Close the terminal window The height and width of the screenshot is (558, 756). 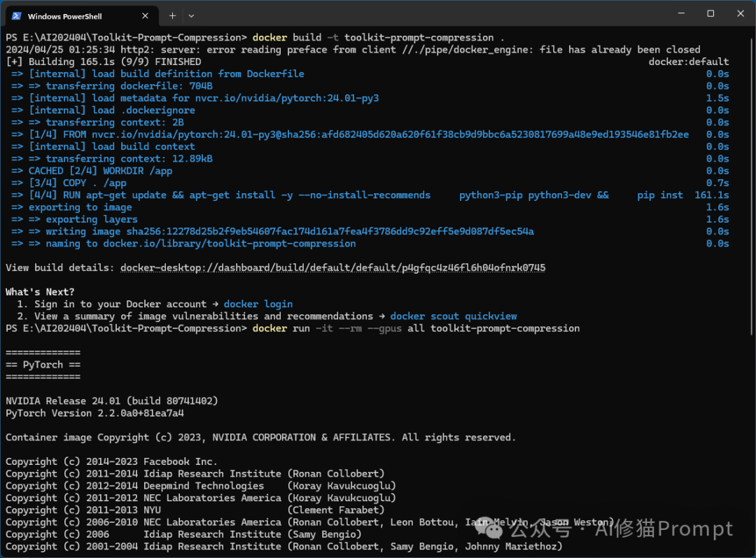click(x=740, y=13)
